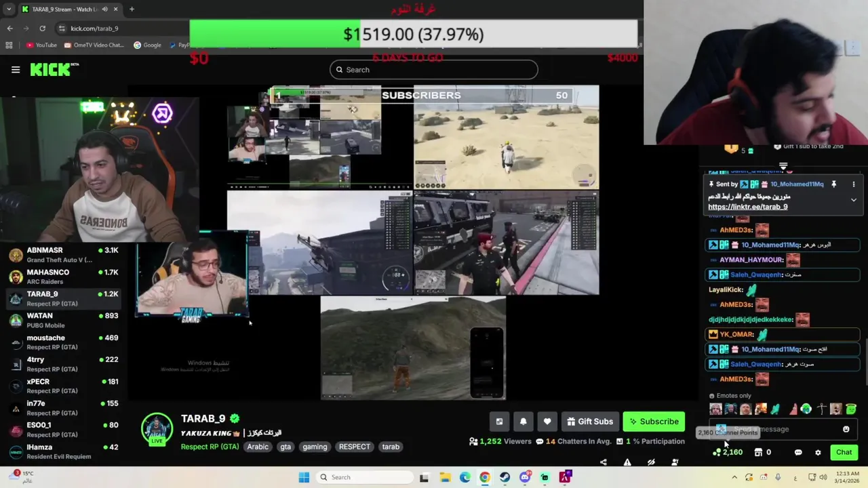Viewport: 868px width, 488px height.
Task: Select MAHASNCO channel in sidebar
Action: tap(64, 277)
